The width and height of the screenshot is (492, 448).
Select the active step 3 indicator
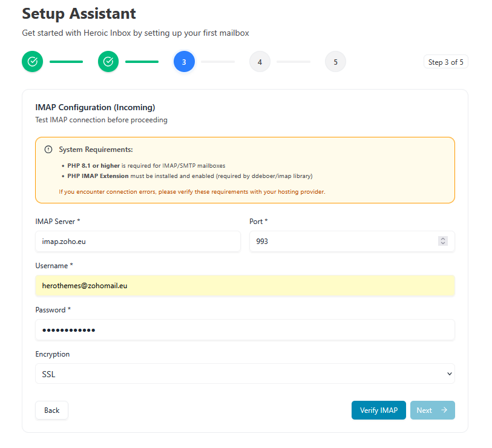point(184,62)
